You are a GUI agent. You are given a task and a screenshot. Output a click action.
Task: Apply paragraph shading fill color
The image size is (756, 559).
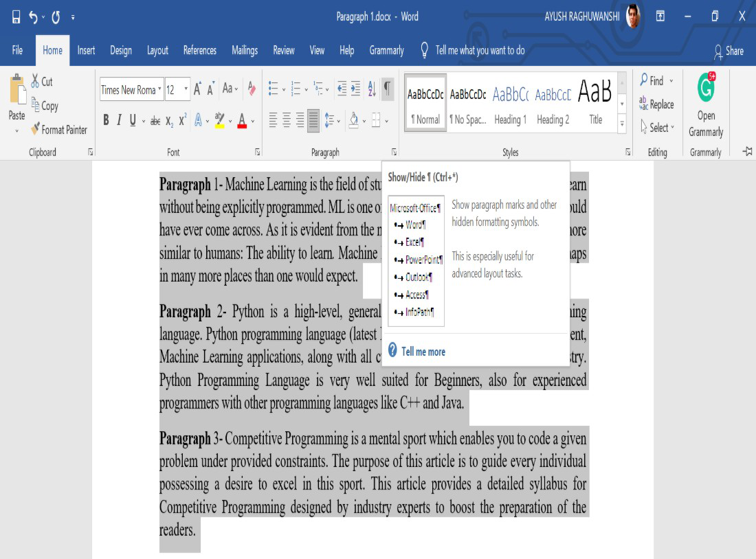click(x=353, y=120)
